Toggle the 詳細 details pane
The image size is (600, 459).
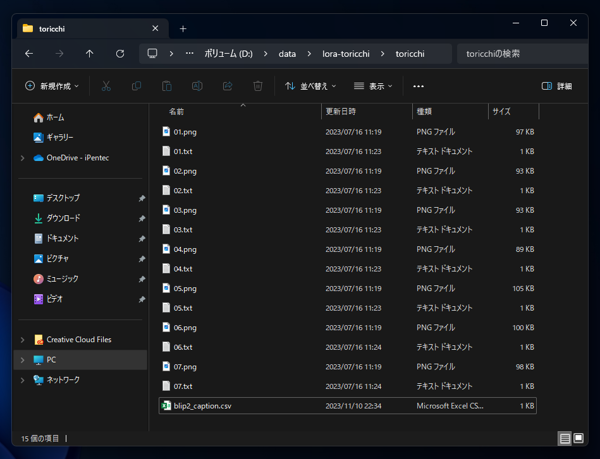557,86
